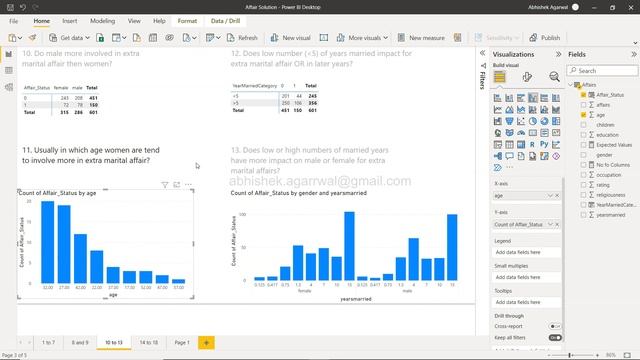
Task: Check the yearsmarried field checkbox
Action: coord(583,215)
